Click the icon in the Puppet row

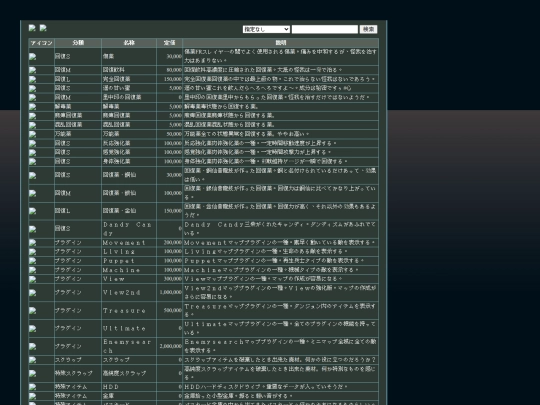[x=32, y=261]
